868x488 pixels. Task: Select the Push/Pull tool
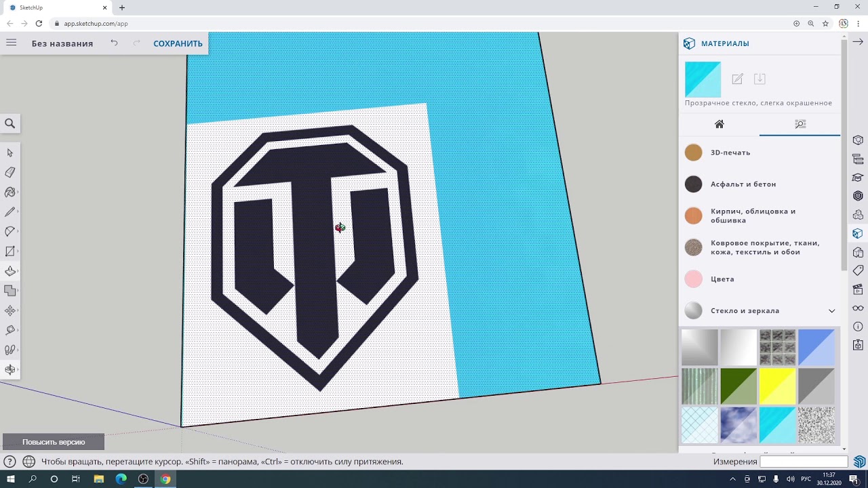pyautogui.click(x=10, y=271)
